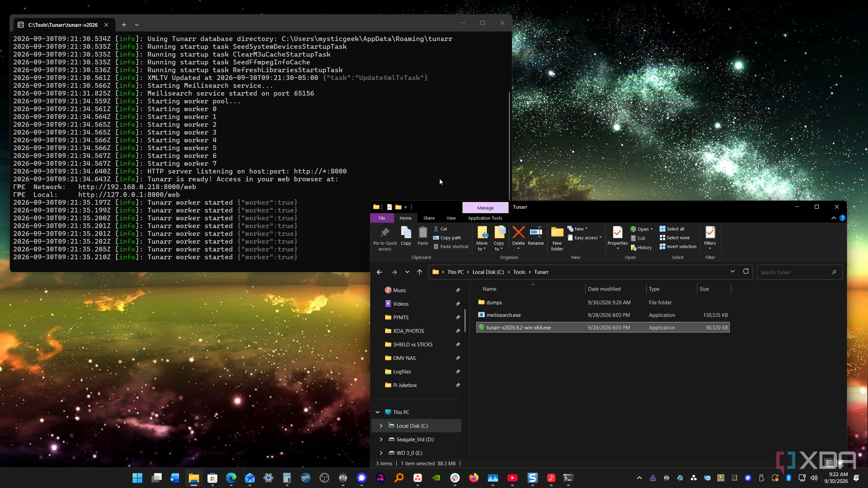
Task: Click Copy path in ribbon
Action: [x=447, y=238]
